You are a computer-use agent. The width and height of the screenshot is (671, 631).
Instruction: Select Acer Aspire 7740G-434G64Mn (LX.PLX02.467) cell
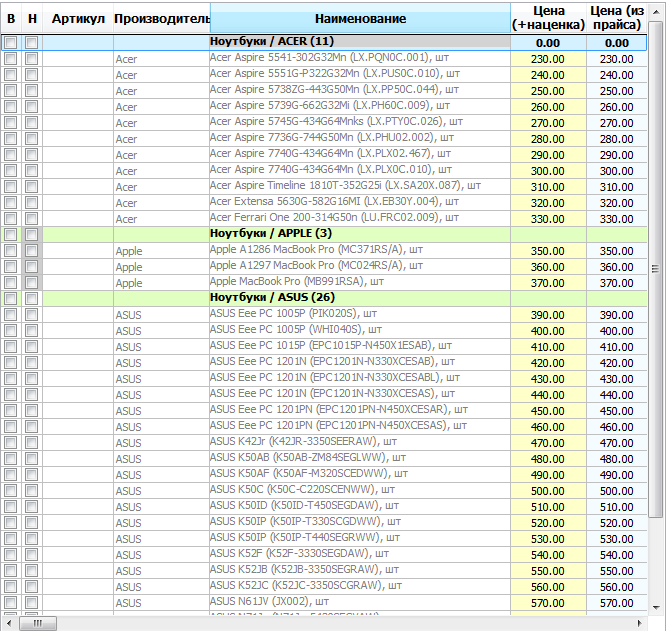[x=360, y=154]
